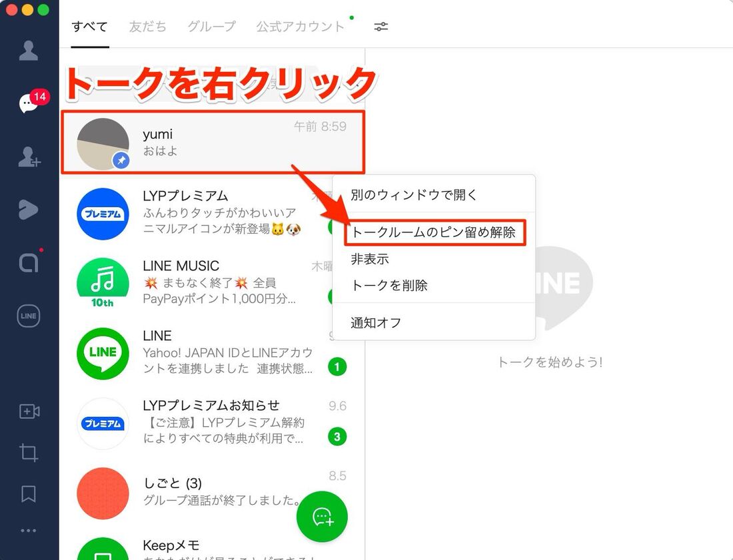The width and height of the screenshot is (733, 560).
Task: Open the round LINE services sidebar icon
Action: 29,316
